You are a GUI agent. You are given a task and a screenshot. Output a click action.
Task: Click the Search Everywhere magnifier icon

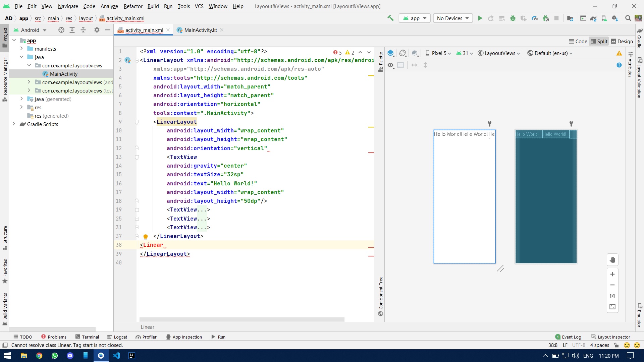pyautogui.click(x=628, y=18)
